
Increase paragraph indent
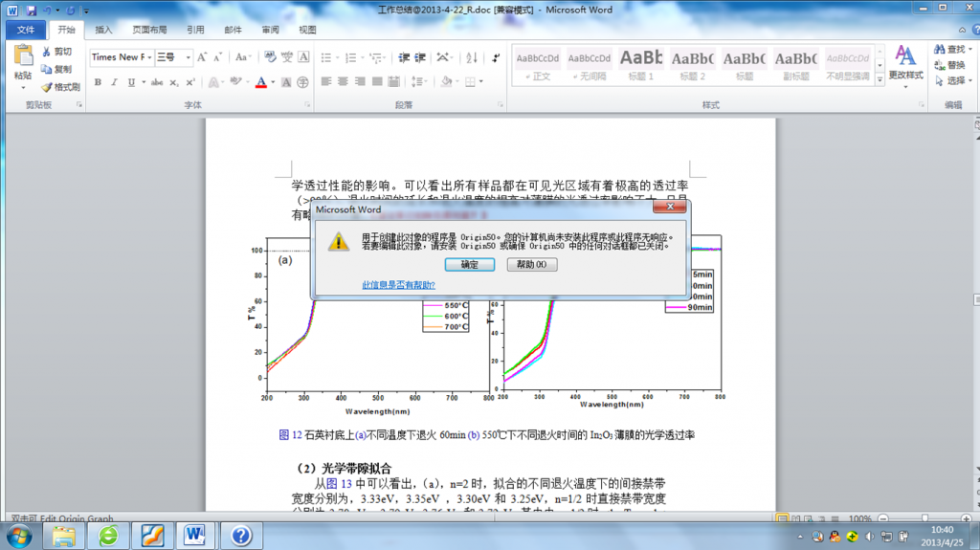click(420, 57)
